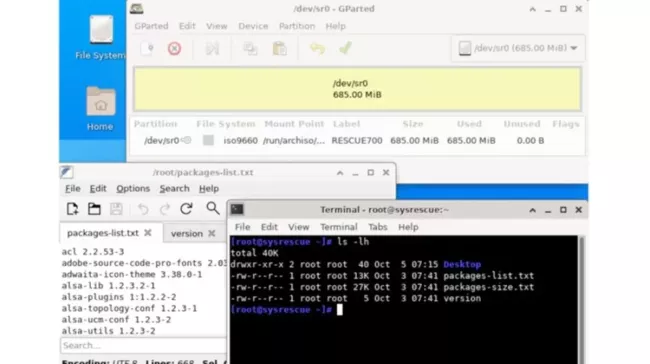Open the Edit menu in Terminal
The width and height of the screenshot is (650, 364).
[269, 227]
